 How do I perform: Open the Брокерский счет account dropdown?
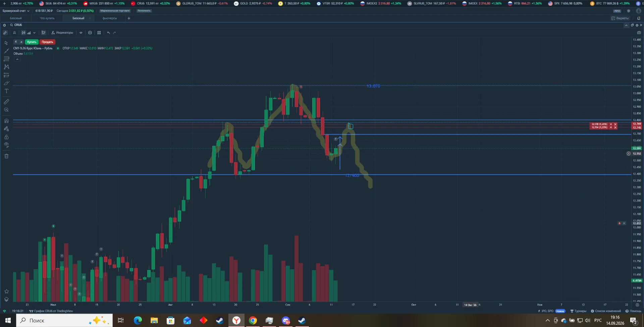click(16, 11)
